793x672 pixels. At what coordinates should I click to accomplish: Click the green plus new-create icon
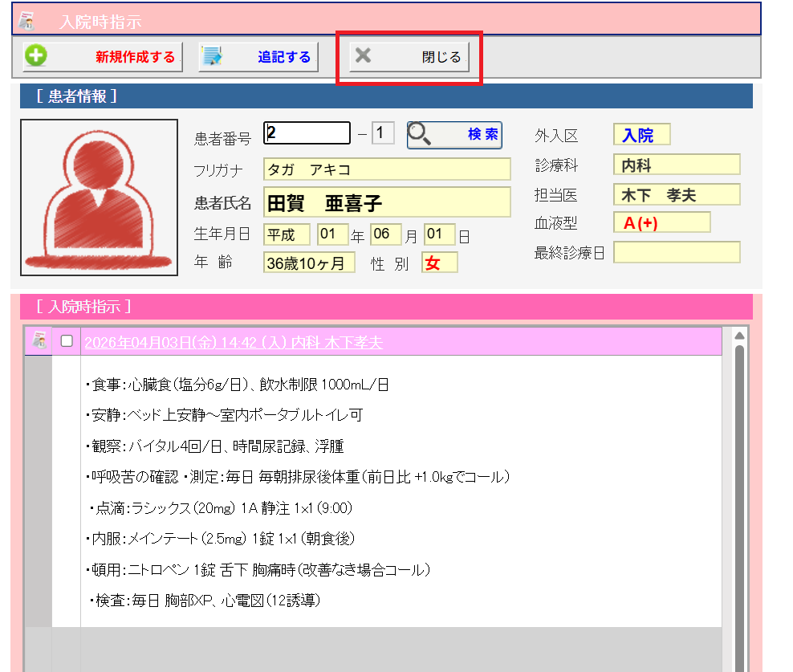pos(36,56)
